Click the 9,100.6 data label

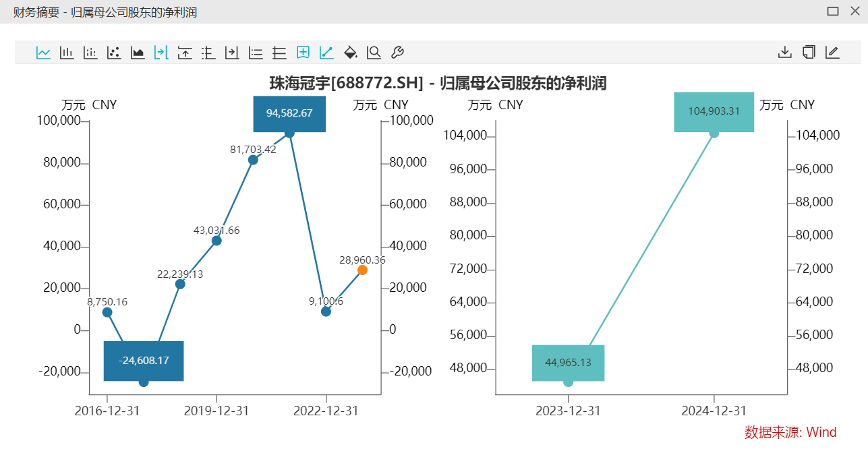326,301
